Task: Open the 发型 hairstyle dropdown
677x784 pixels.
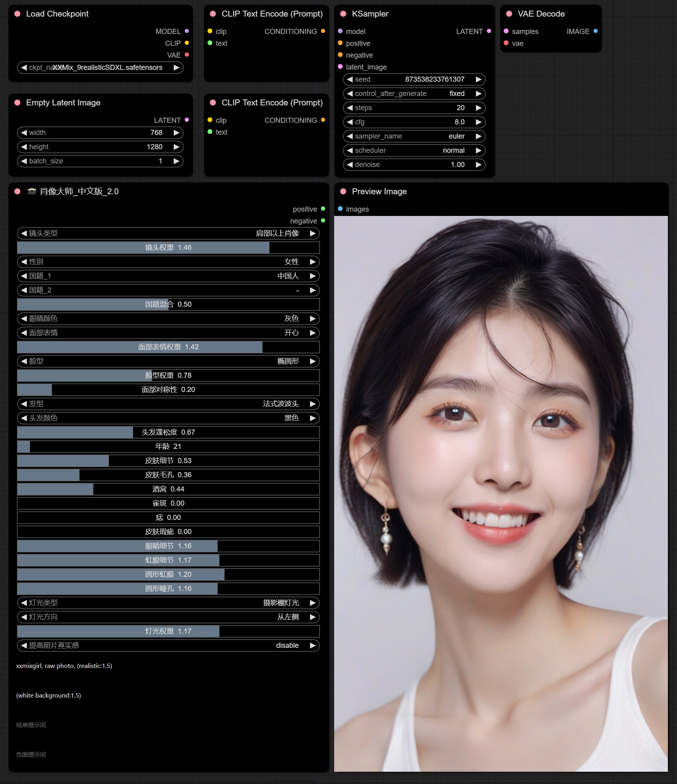Action: point(168,404)
